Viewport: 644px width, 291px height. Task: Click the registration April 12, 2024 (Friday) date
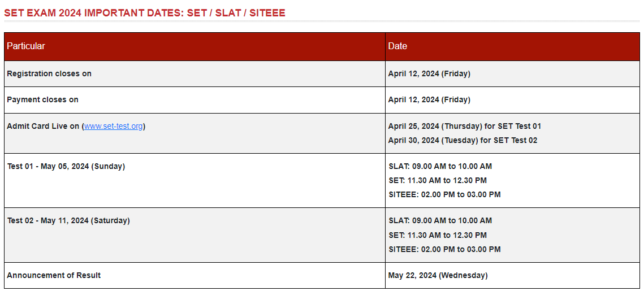click(429, 73)
